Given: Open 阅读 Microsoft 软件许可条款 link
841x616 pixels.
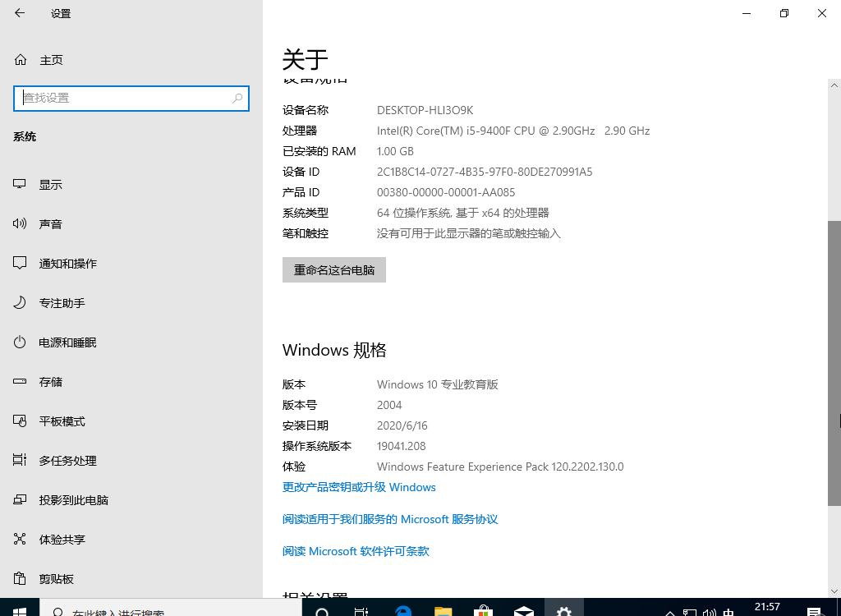Looking at the screenshot, I should point(356,551).
